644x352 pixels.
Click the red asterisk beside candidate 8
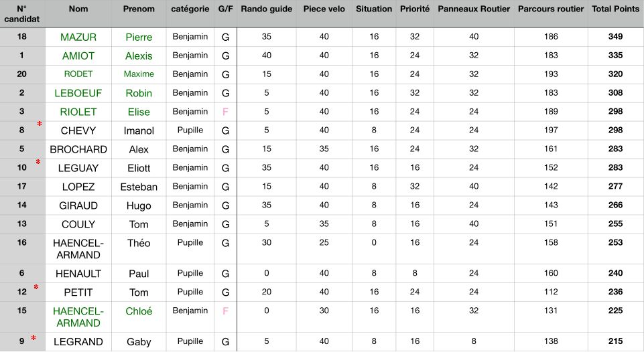(39, 125)
